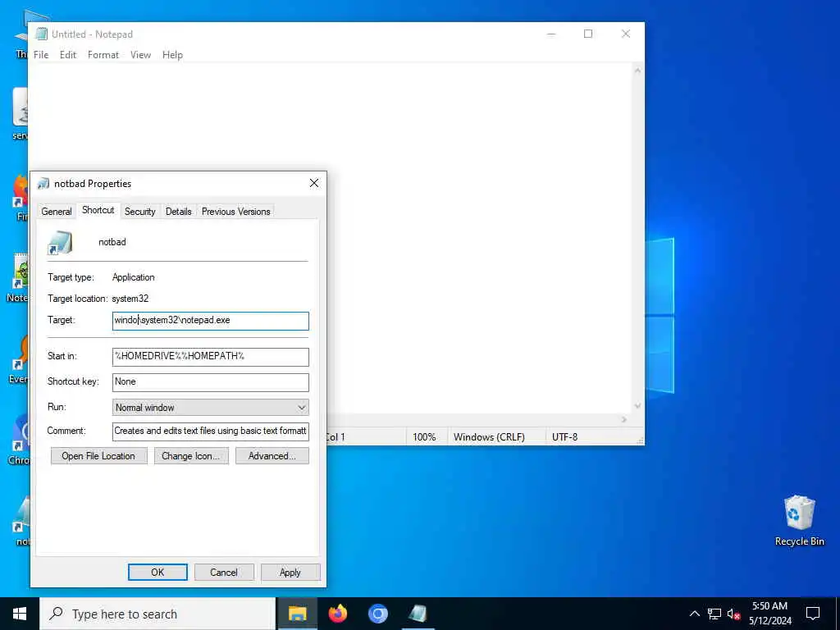
Task: Click the notbad Properties title icon
Action: click(x=43, y=184)
